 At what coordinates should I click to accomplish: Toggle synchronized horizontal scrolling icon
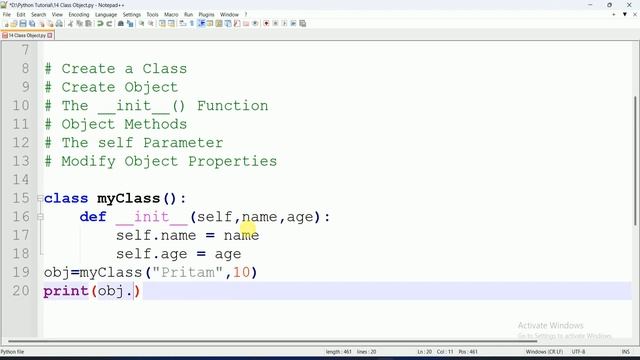(171, 24)
